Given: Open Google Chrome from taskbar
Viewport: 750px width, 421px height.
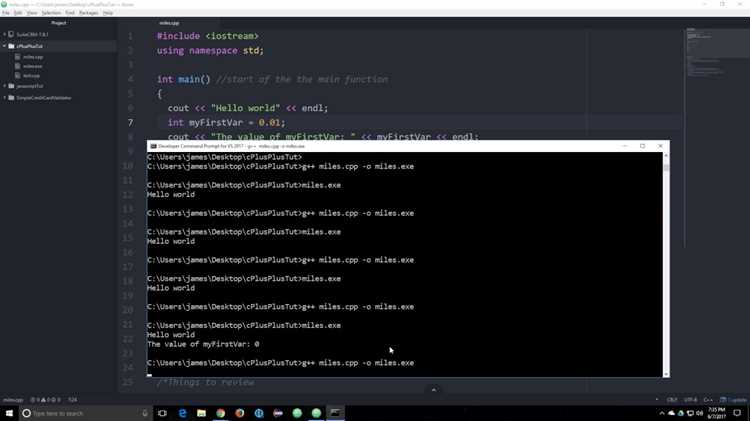Looking at the screenshot, I should click(221, 413).
